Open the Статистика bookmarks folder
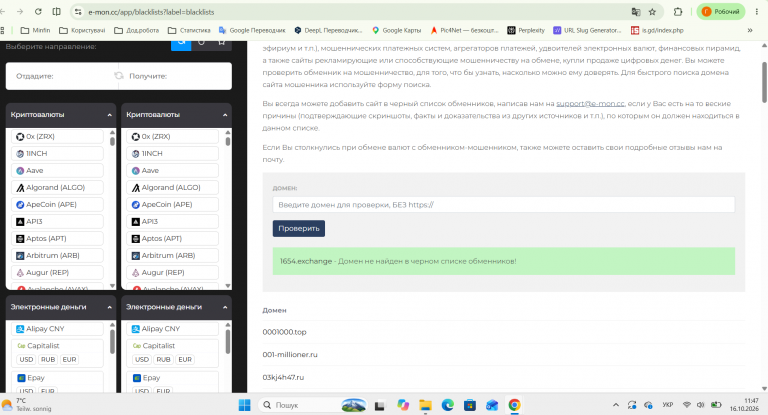 pos(189,30)
